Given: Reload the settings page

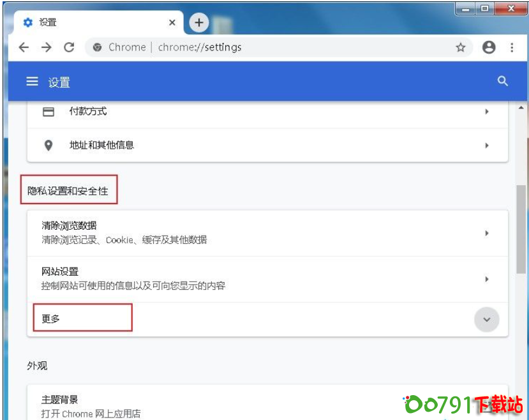Looking at the screenshot, I should [x=69, y=47].
